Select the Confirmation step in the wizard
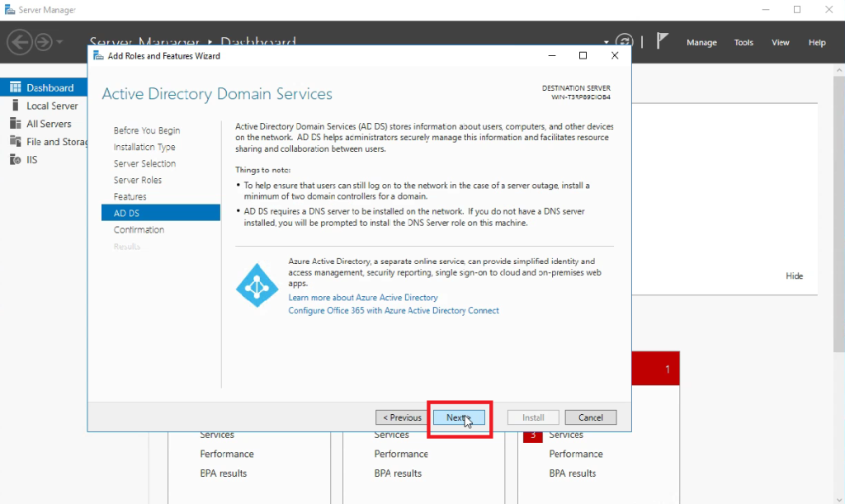Screen dimensions: 845x504 138,229
